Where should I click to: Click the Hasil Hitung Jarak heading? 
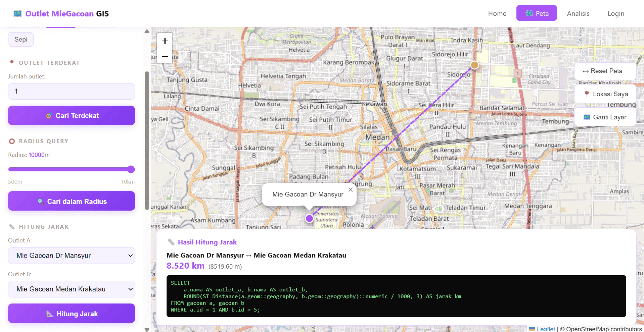click(207, 242)
